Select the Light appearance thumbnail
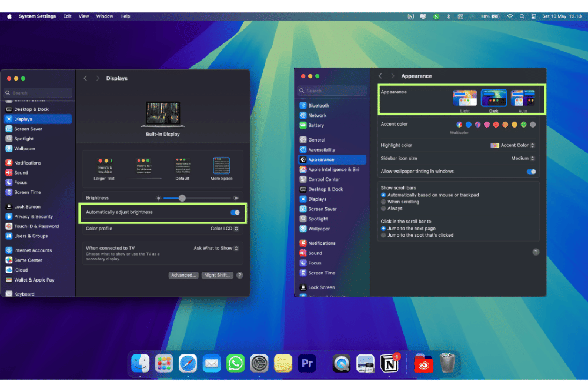 [465, 98]
